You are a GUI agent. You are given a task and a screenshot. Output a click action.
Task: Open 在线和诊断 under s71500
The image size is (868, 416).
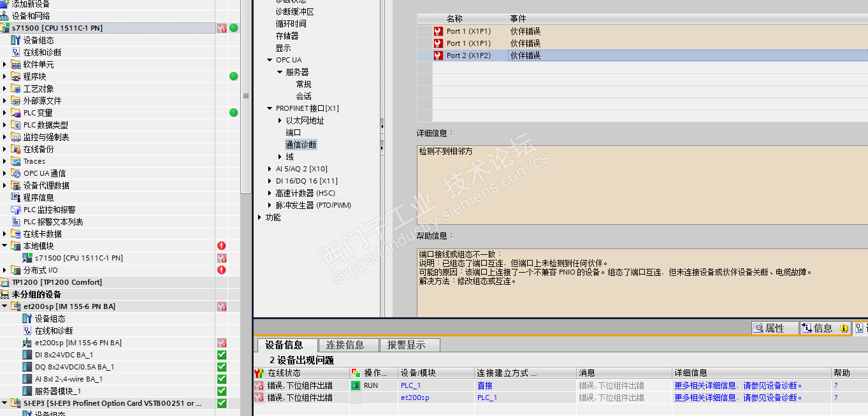pos(42,52)
